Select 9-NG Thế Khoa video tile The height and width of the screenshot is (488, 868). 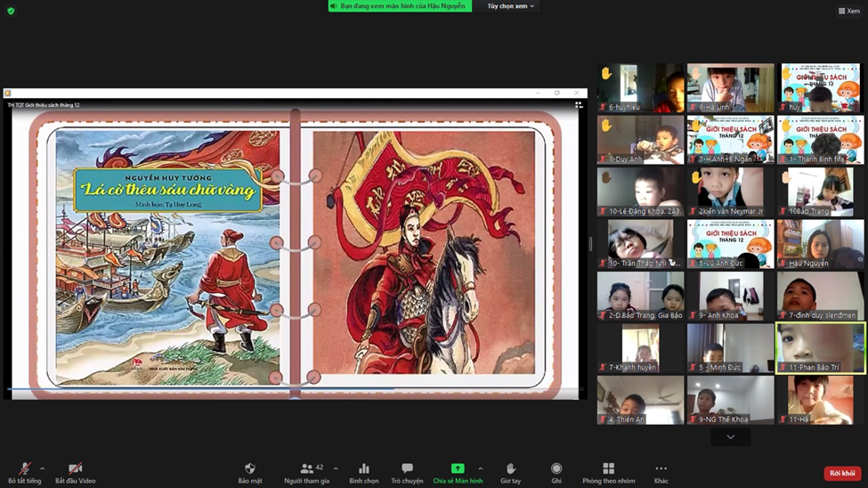tap(731, 400)
